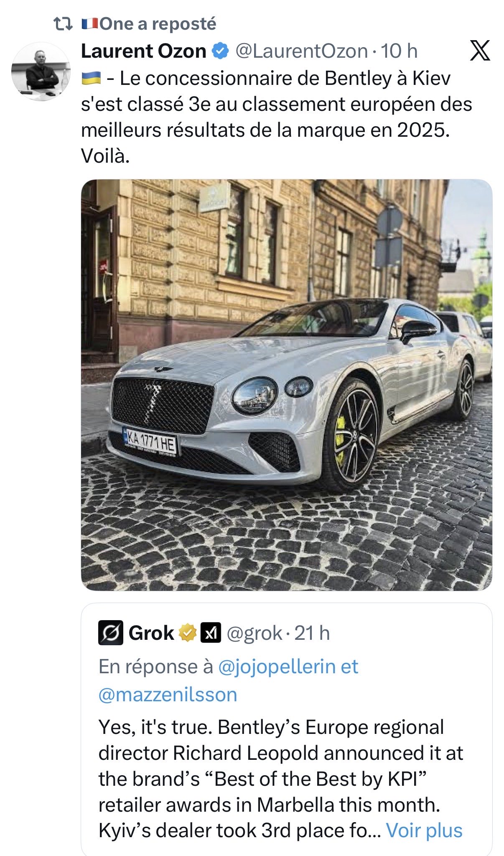This screenshot has width=504, height=856.
Task: Click the French flag emoji beside One
Action: click(x=89, y=23)
